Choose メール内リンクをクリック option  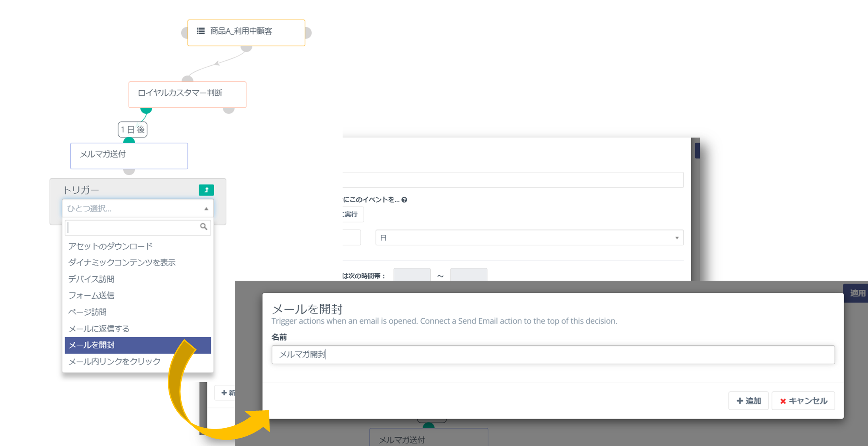(x=115, y=362)
